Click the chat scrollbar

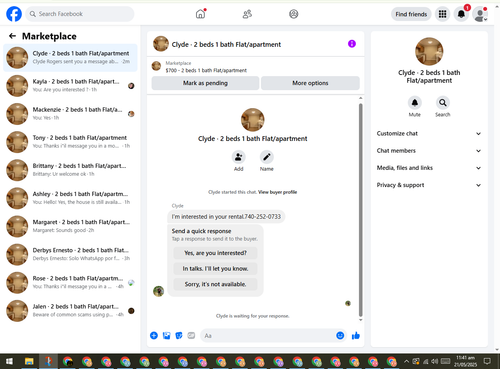click(x=360, y=210)
